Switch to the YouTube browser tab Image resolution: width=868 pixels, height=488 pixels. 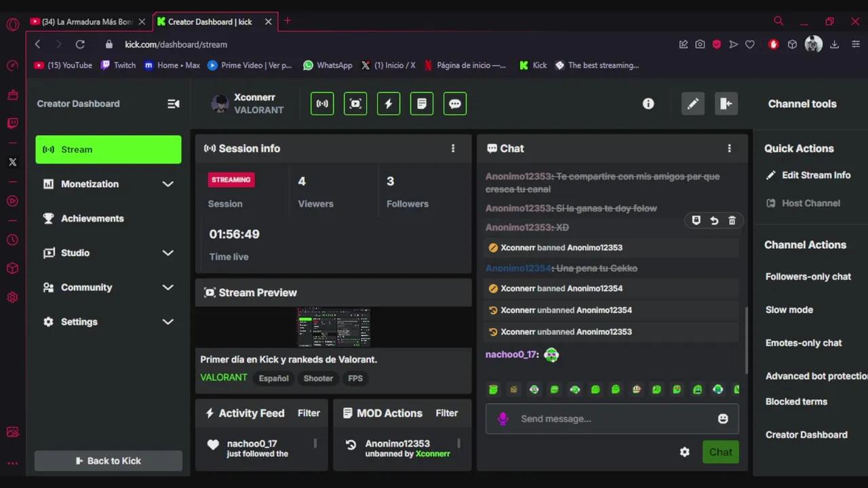88,22
